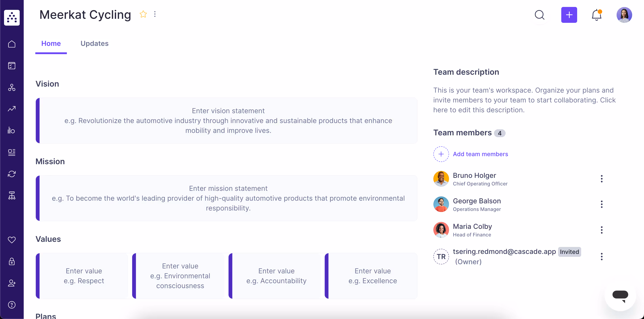The width and height of the screenshot is (644, 319).
Task: Open the Home icon in the sidebar
Action: pyautogui.click(x=12, y=44)
